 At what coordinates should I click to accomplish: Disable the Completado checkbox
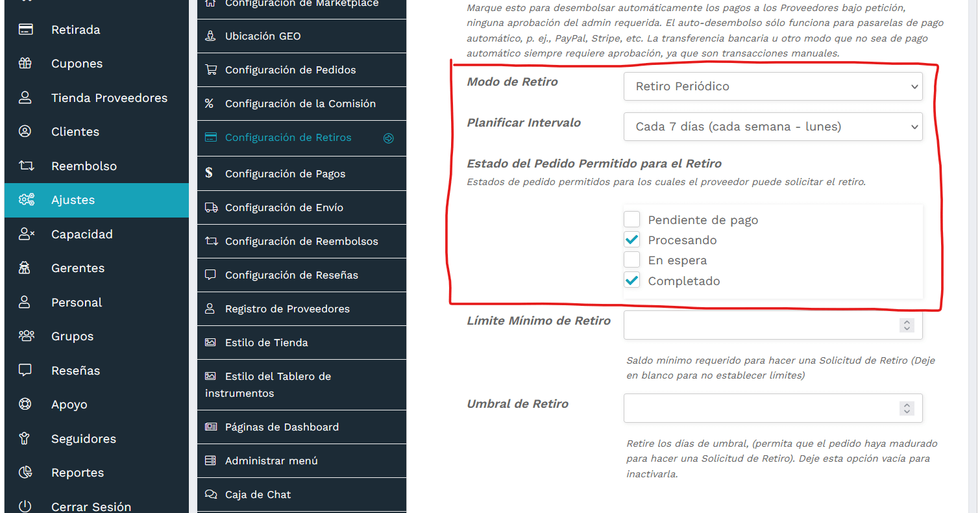[x=631, y=280]
